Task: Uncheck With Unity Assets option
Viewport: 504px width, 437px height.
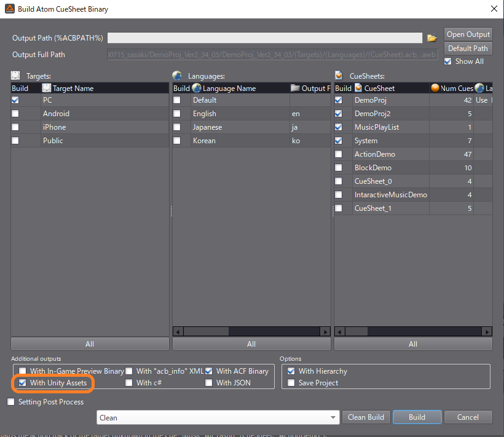Action: (23, 383)
